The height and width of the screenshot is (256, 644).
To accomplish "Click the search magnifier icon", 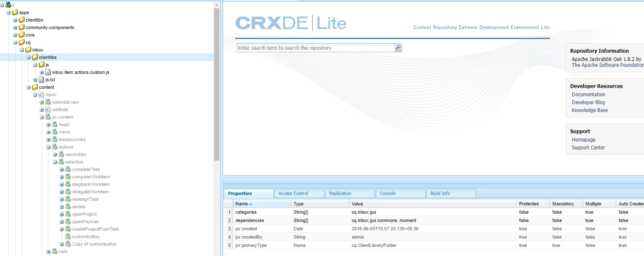I will coord(398,48).
